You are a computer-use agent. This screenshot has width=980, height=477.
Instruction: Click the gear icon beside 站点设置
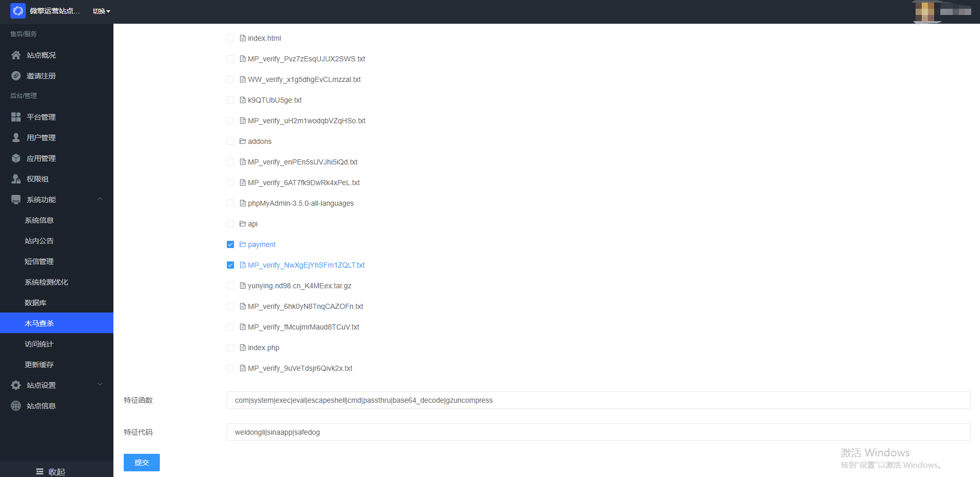[16, 385]
